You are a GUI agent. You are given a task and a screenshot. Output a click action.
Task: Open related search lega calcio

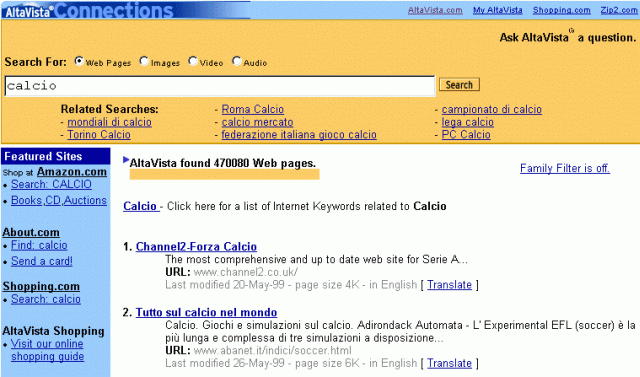tap(467, 122)
